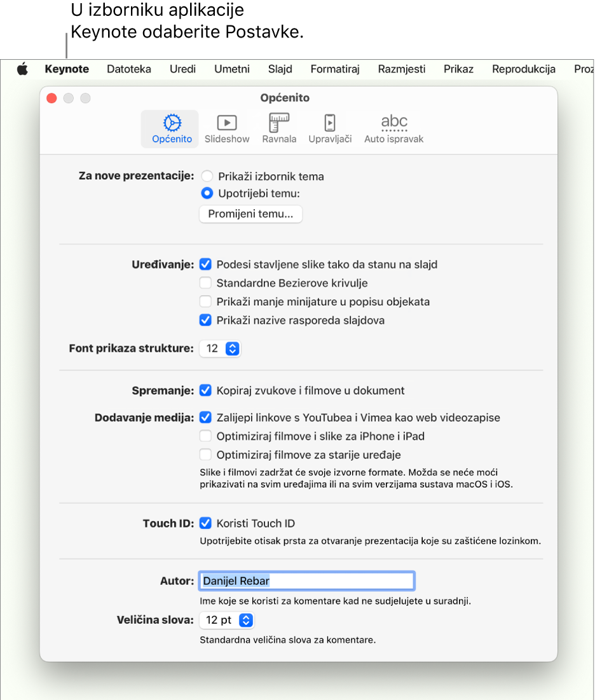Open the Font prikaza strukture size dropdown
This screenshot has height=700, width=595.
pos(220,348)
